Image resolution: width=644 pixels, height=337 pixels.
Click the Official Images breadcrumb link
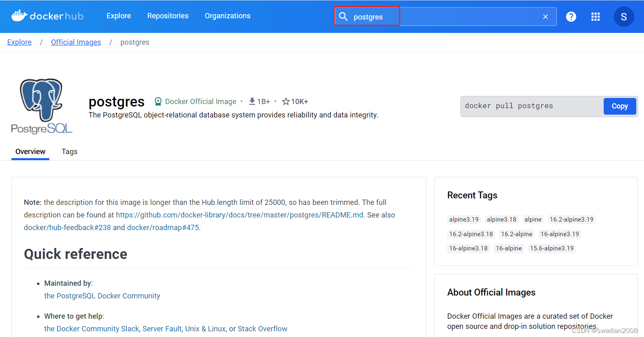[76, 42]
